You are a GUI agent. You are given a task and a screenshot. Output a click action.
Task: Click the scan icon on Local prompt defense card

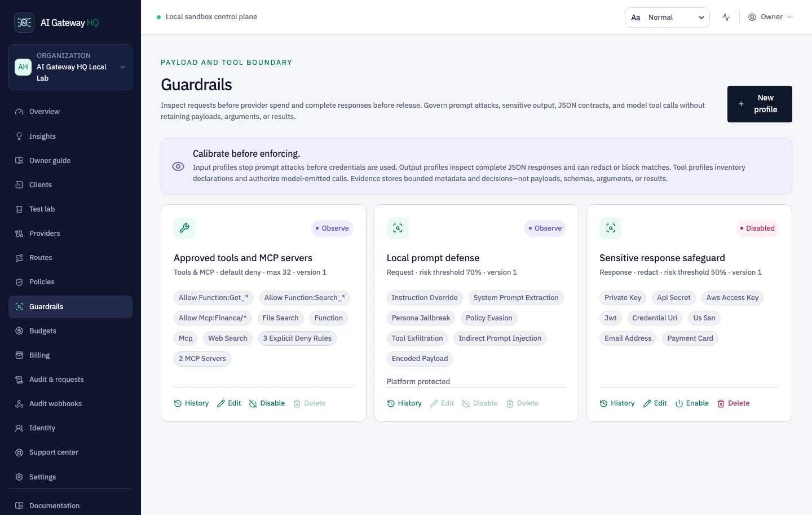398,228
